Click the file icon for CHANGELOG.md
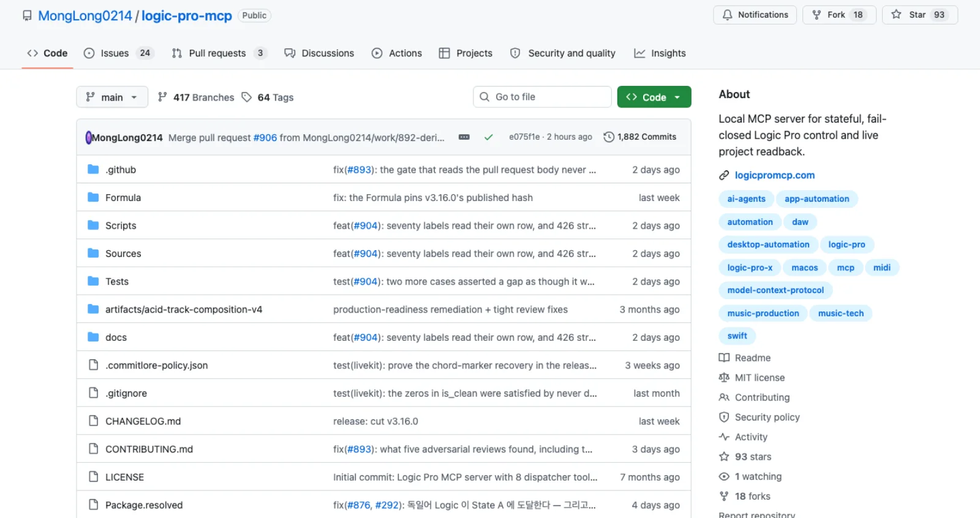 pyautogui.click(x=93, y=421)
